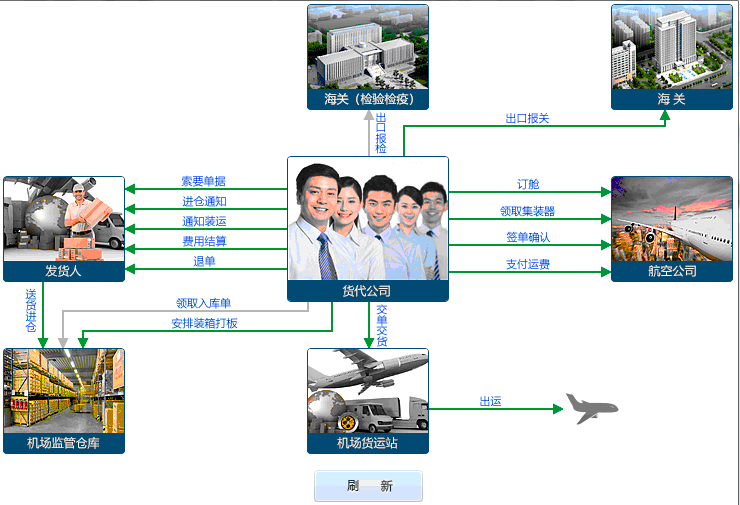740x505 pixels.
Task: Open the 机场货运站 cargo station picture
Action: (x=368, y=391)
